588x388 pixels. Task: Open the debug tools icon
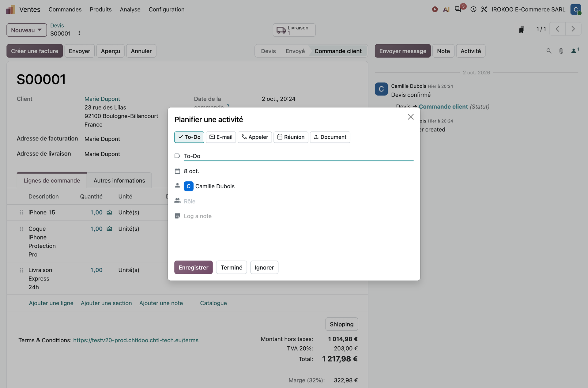point(484,9)
